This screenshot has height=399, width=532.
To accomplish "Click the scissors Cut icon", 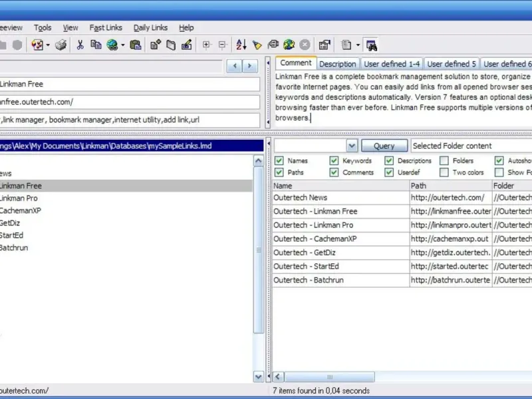I will click(x=80, y=45).
